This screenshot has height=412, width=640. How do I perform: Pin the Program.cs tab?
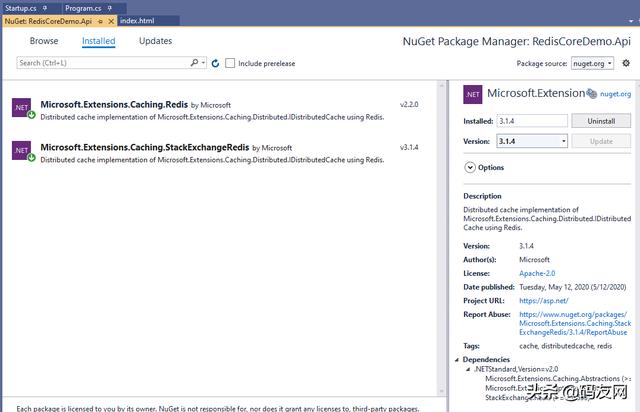coord(109,8)
